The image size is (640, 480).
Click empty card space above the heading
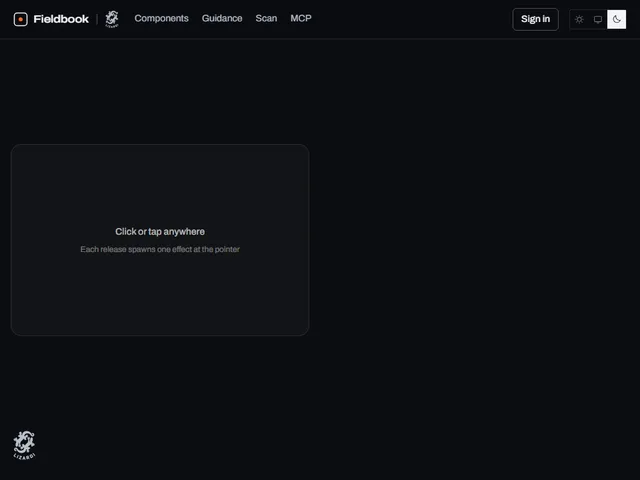(160, 184)
